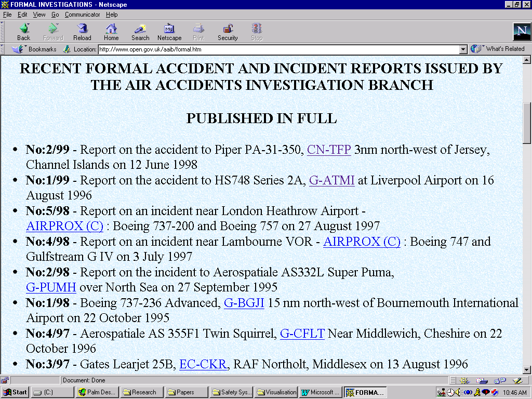The width and height of the screenshot is (532, 399).
Task: Open the Help menu
Action: click(112, 15)
